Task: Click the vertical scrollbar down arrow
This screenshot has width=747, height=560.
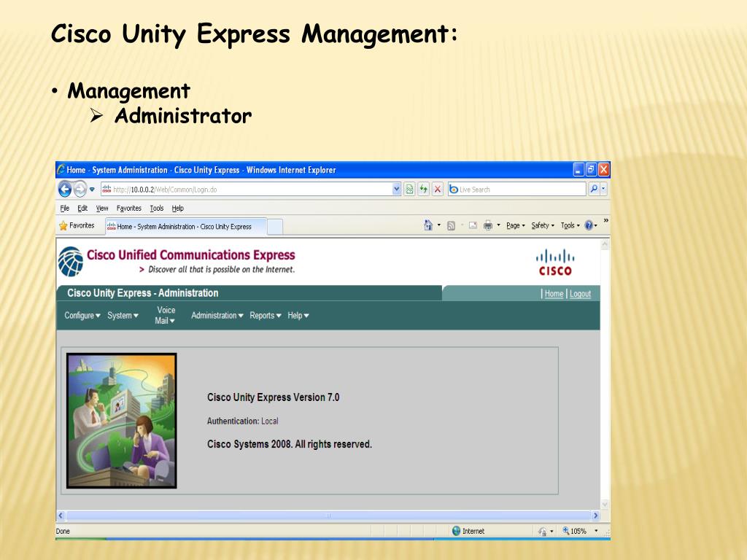Action: tap(605, 505)
